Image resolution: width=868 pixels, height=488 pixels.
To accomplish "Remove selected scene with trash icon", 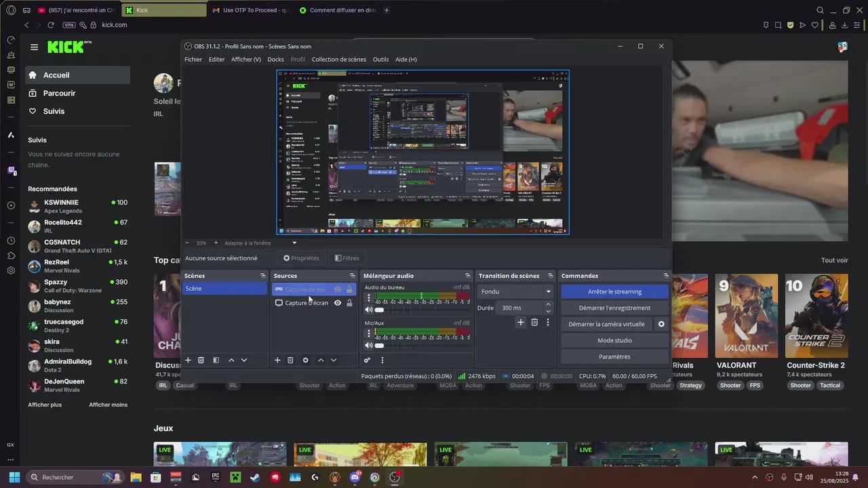I will click(x=201, y=360).
